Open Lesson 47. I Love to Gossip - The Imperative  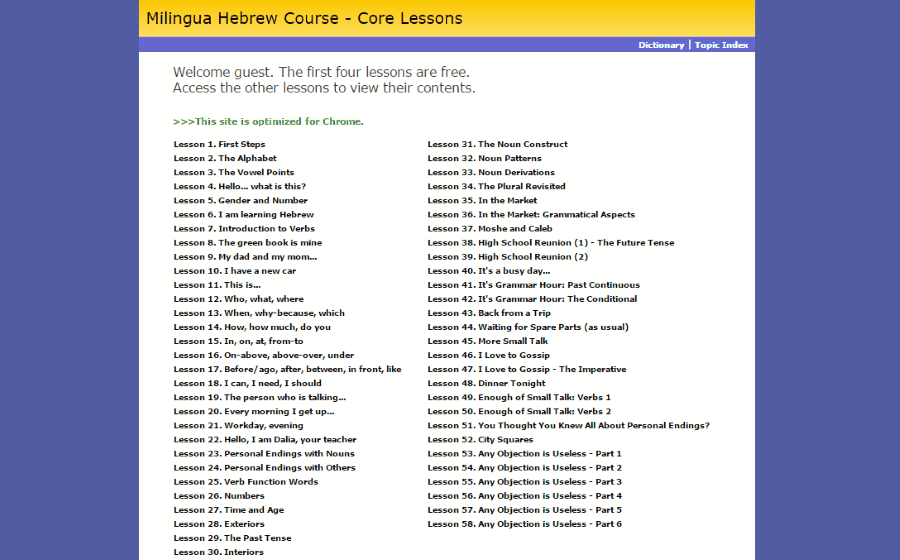tap(527, 369)
